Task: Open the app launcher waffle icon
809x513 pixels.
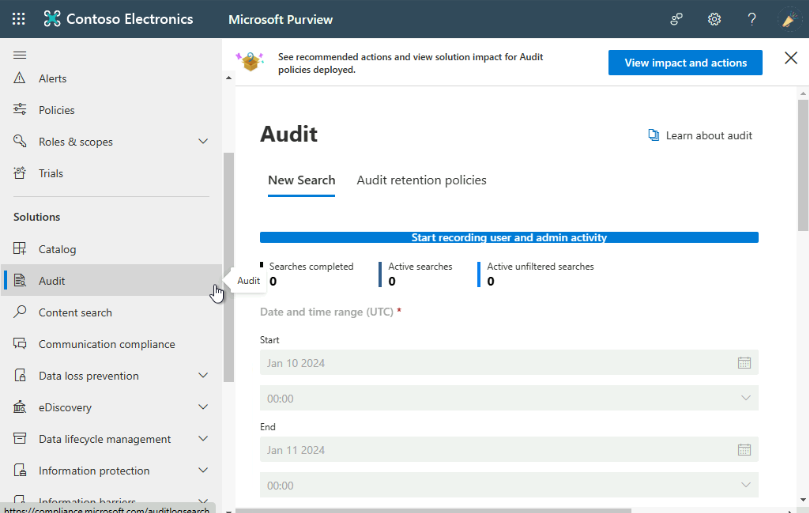Action: coord(19,19)
